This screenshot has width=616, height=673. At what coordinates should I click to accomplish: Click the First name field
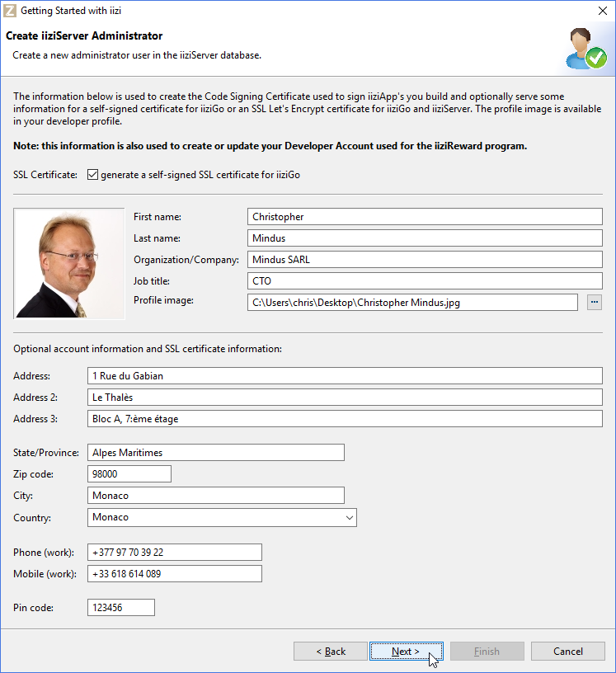click(425, 217)
